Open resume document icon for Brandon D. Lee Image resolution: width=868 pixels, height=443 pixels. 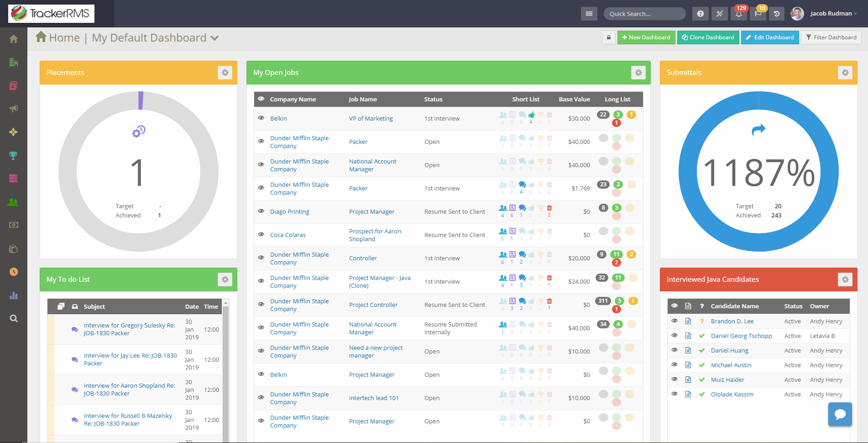(x=688, y=322)
